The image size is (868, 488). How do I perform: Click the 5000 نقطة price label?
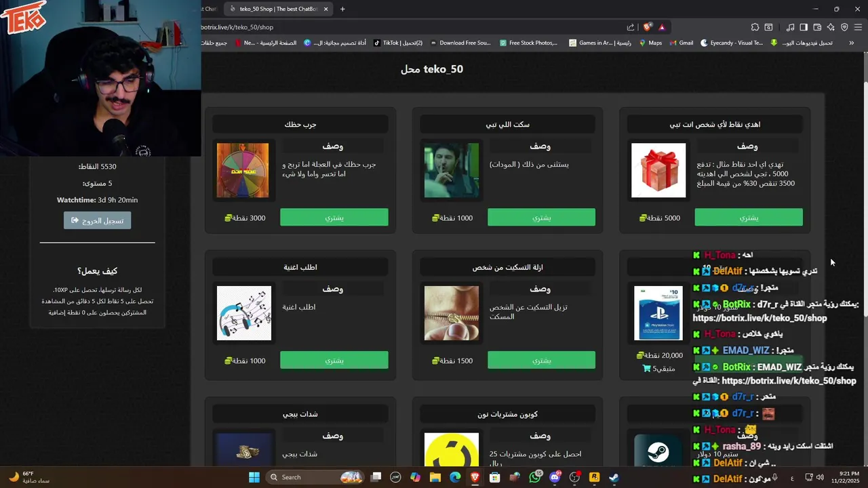tap(659, 218)
